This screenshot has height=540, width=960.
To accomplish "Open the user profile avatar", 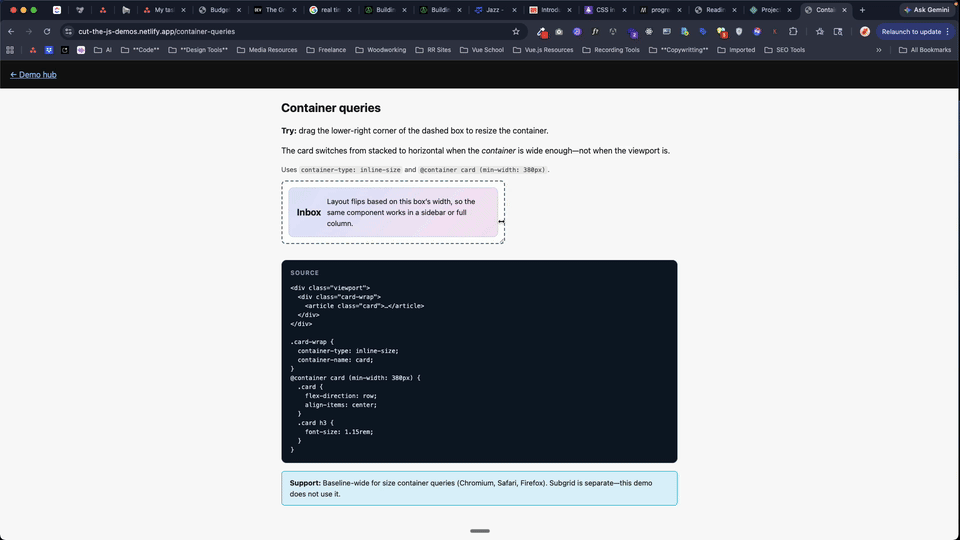I will 864,31.
